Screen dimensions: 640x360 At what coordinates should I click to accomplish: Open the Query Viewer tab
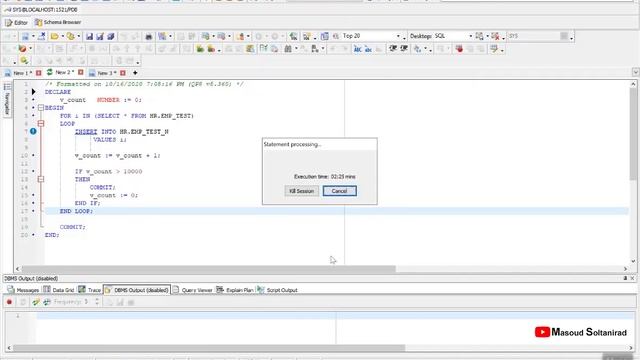click(x=192, y=290)
